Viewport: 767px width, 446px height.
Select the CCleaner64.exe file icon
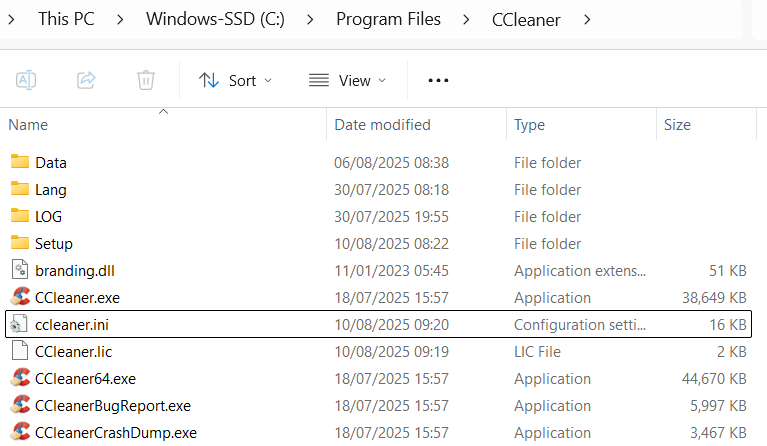coord(20,378)
